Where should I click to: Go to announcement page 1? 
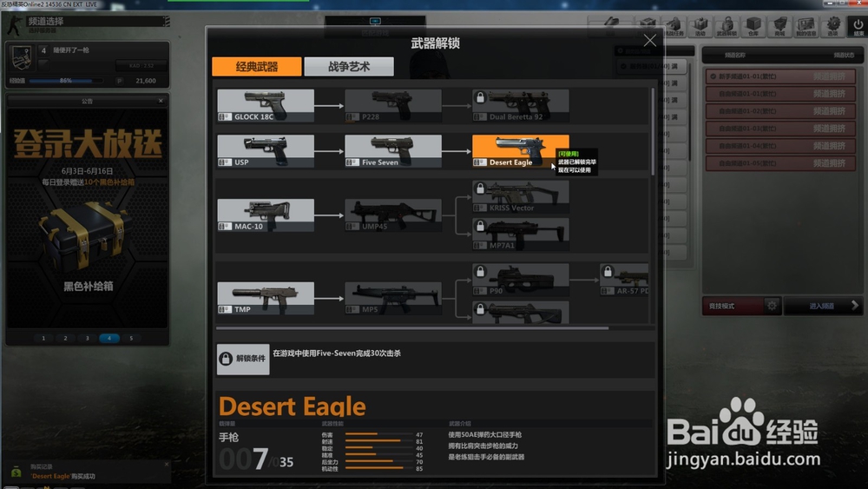(43, 338)
